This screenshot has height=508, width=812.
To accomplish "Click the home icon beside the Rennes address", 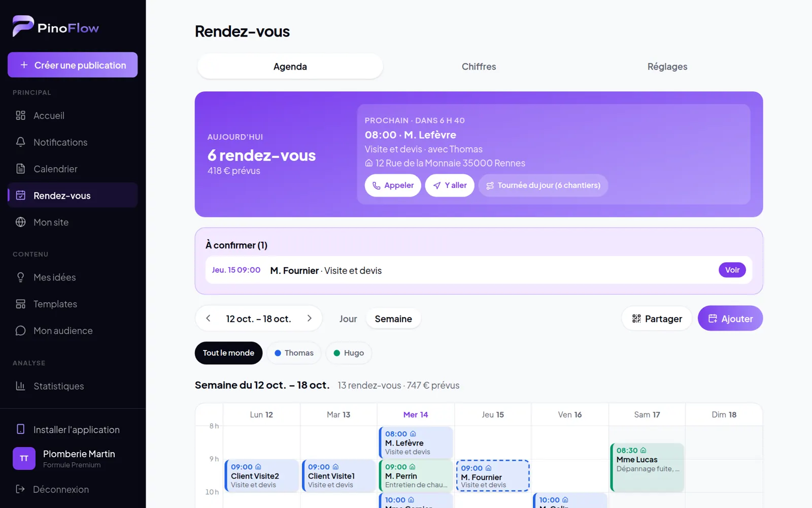I will (x=369, y=163).
